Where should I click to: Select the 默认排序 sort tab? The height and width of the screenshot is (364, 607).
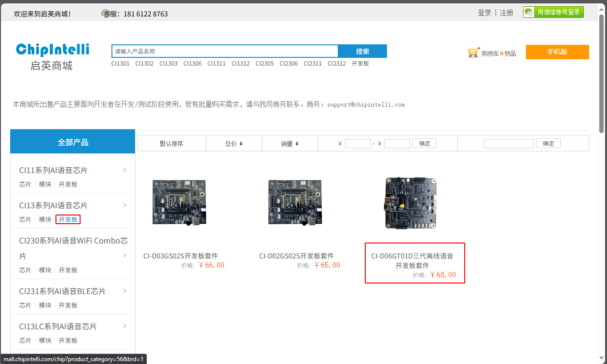point(172,144)
